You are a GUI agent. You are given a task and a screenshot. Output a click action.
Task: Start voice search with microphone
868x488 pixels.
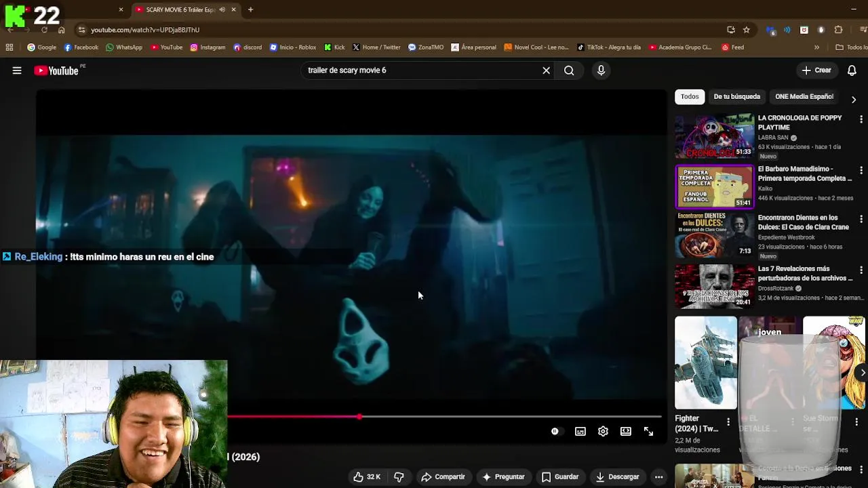coord(601,70)
